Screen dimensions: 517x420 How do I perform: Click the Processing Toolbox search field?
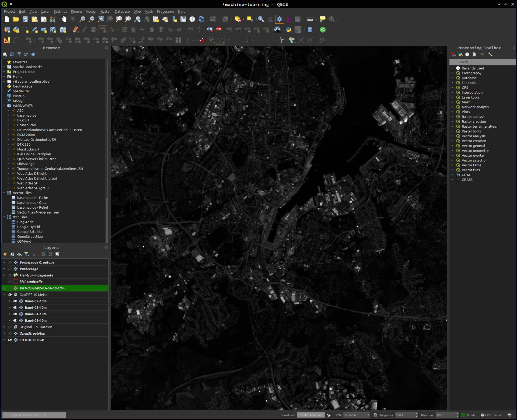482,62
